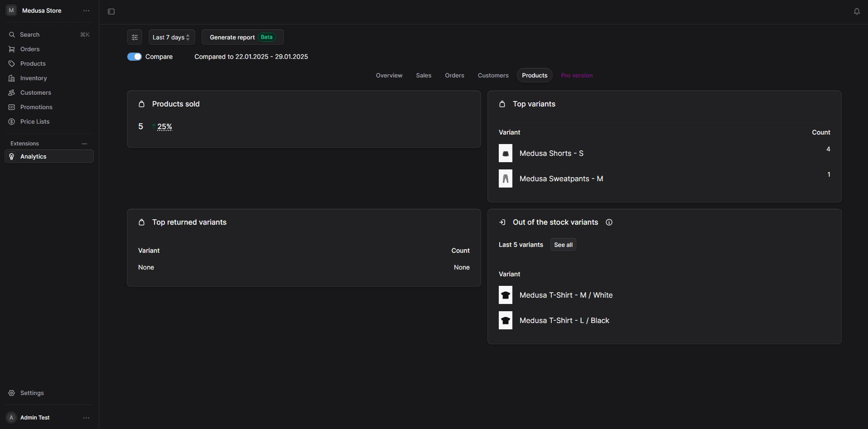This screenshot has width=868, height=429.
Task: Open Search from the sidebar
Action: click(x=29, y=34)
